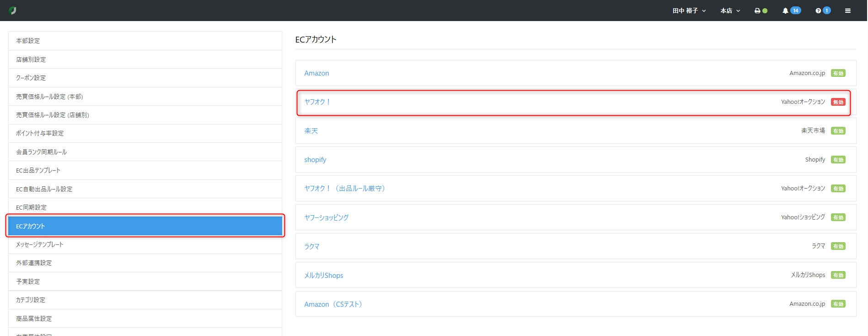Select 売買価格ルール設定 (店舗別)
Screen dimensions: 868x336
pos(145,115)
